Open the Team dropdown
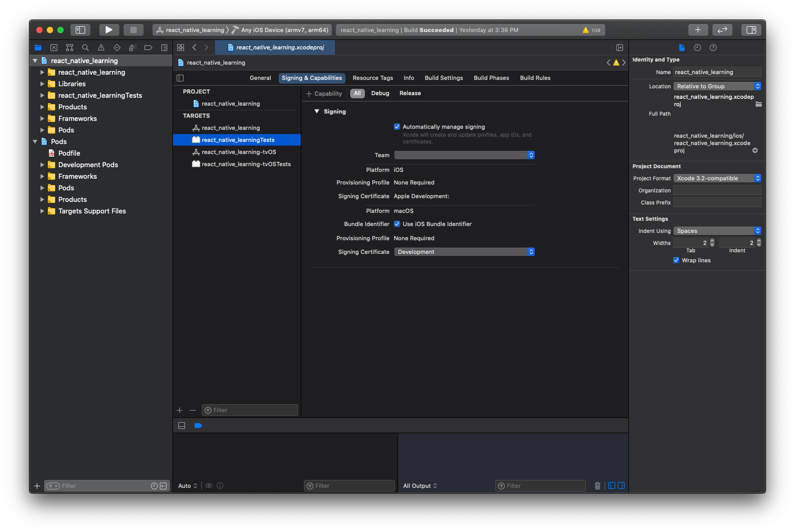 pos(464,155)
